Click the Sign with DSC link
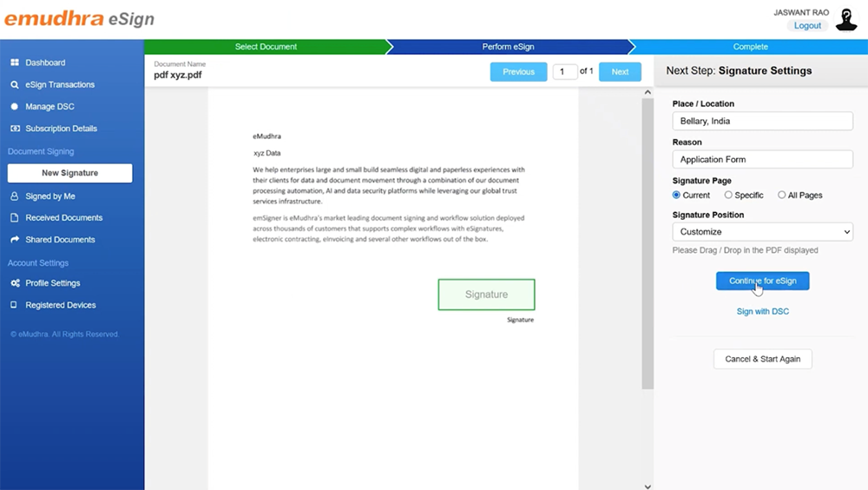The image size is (868, 490). click(x=762, y=311)
